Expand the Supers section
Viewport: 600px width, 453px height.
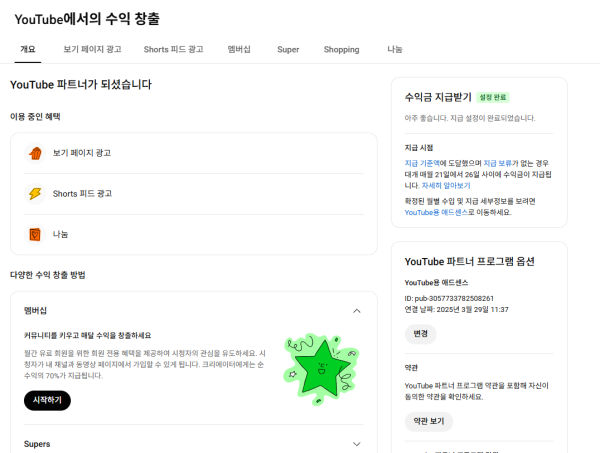(x=357, y=443)
